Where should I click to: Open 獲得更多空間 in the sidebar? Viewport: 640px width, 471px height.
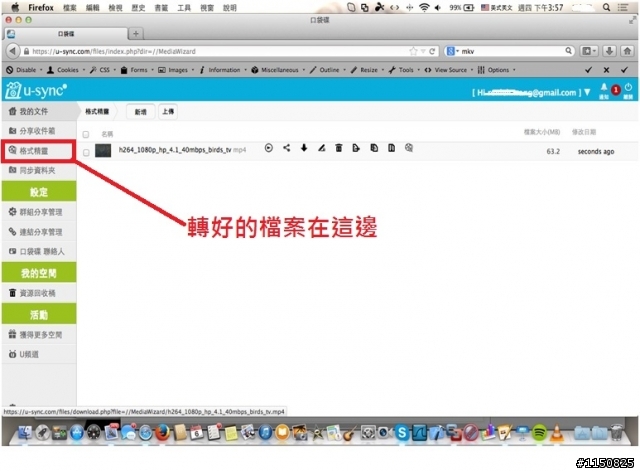click(39, 335)
